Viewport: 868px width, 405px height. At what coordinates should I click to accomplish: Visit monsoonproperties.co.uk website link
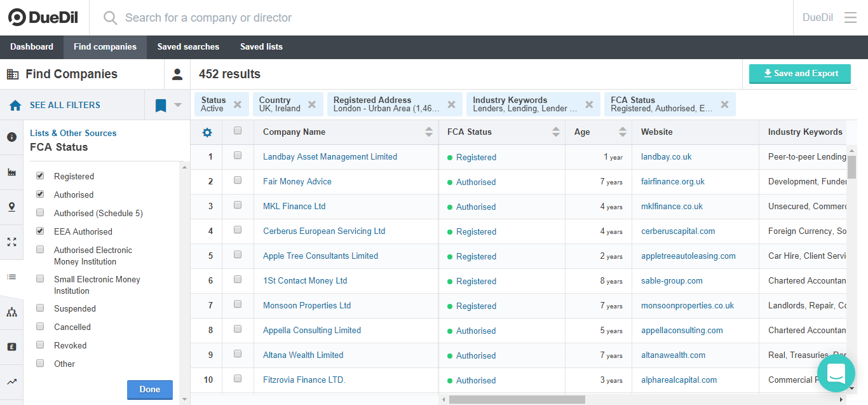[688, 306]
